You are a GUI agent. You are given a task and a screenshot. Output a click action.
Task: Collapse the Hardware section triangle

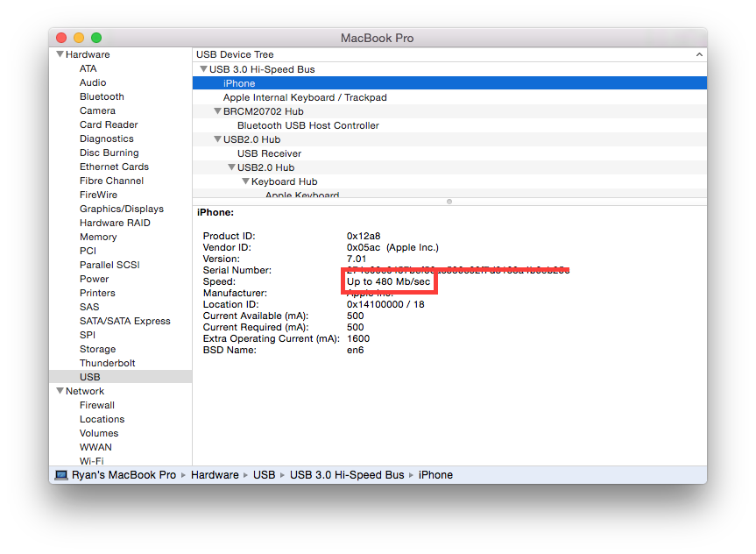click(60, 54)
